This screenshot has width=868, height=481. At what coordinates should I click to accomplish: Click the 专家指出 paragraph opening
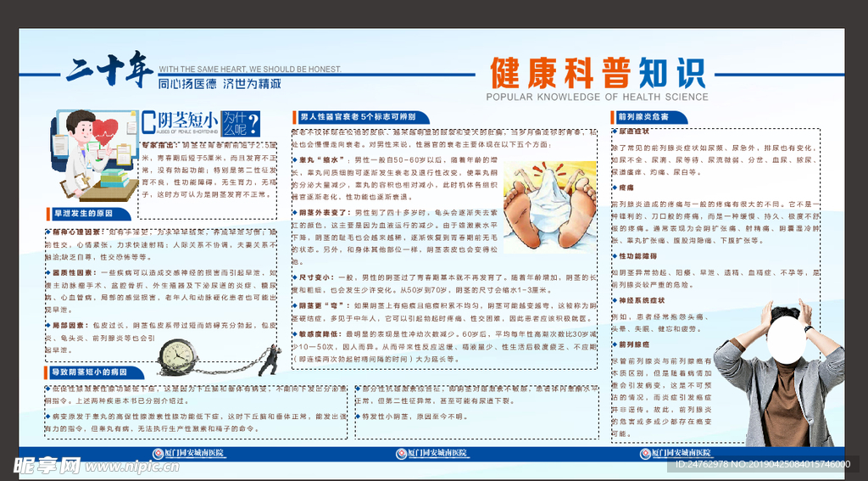160,145
